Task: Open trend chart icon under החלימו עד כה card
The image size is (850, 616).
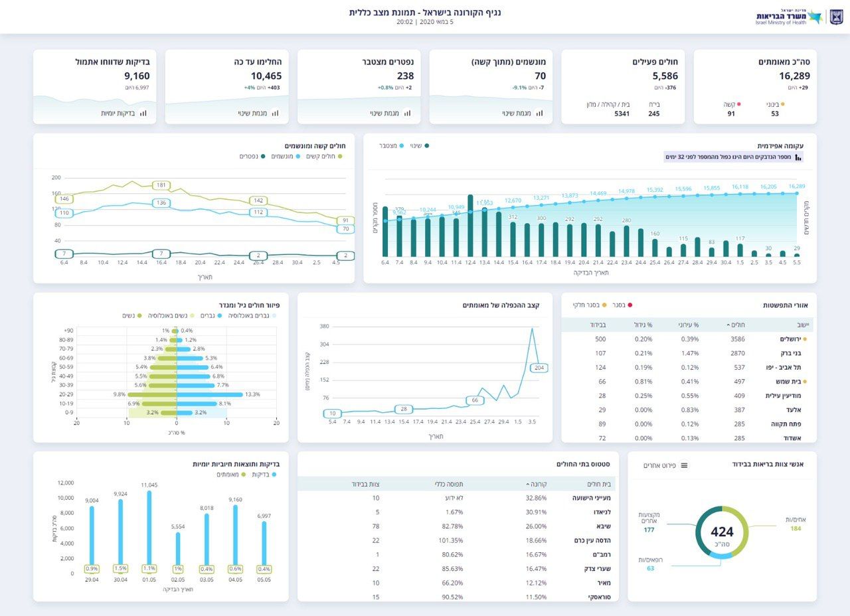Action: [275, 114]
